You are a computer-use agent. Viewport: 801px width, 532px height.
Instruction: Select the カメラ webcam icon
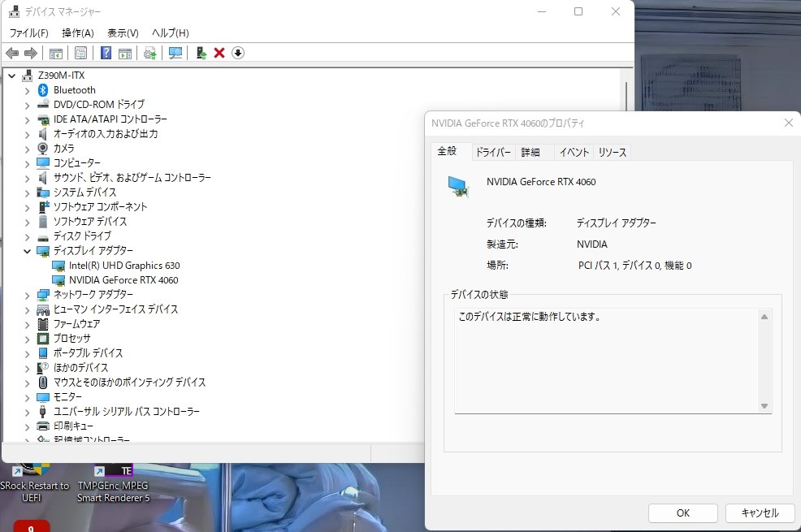pos(43,148)
